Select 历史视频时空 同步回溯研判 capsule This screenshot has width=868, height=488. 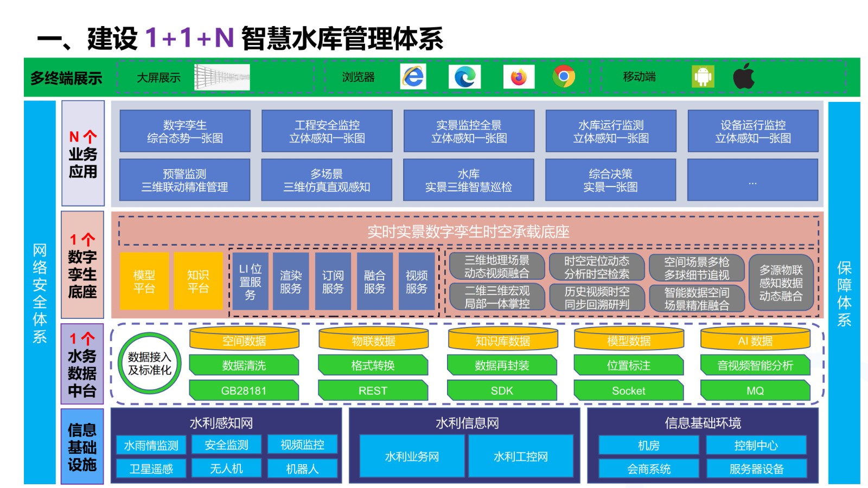click(597, 298)
